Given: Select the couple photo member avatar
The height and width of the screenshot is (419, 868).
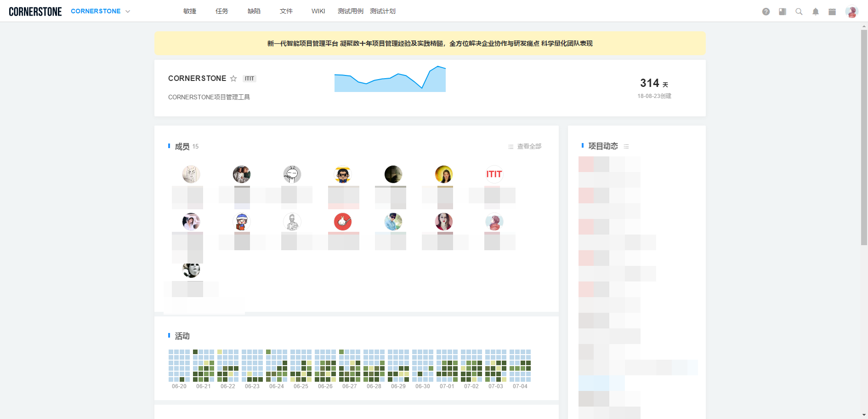Looking at the screenshot, I should point(242,174).
